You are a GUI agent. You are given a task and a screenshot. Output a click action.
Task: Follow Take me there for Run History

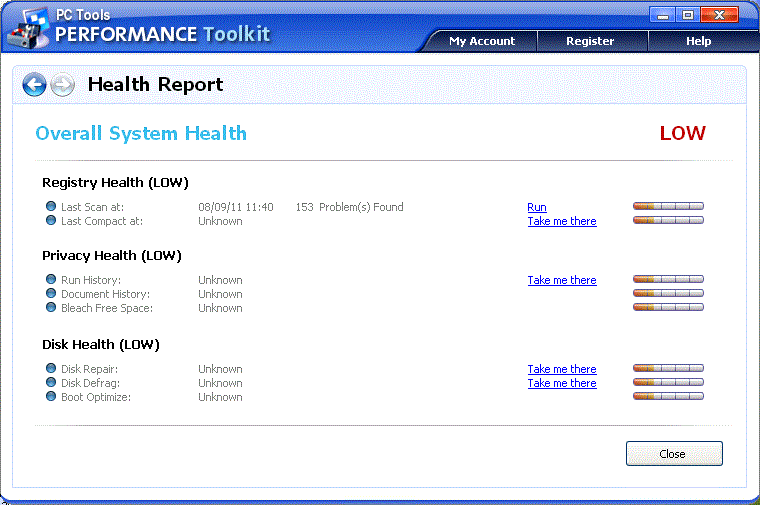(x=562, y=281)
